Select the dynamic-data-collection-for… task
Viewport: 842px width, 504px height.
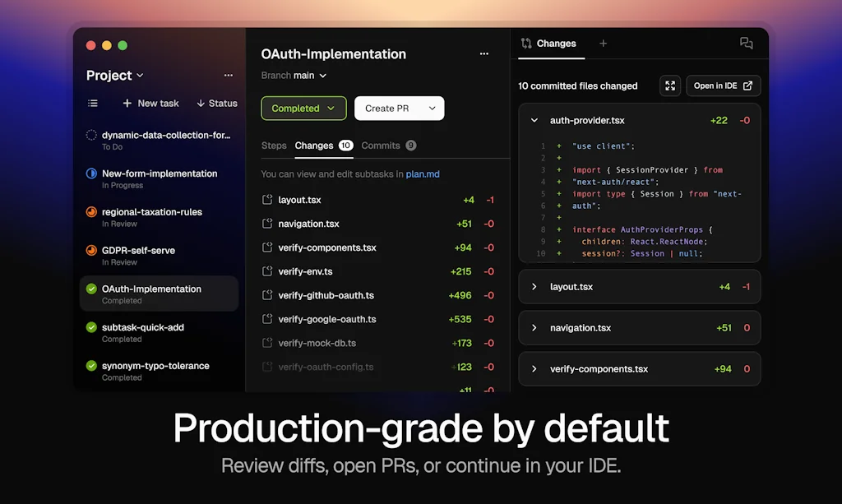[159, 141]
